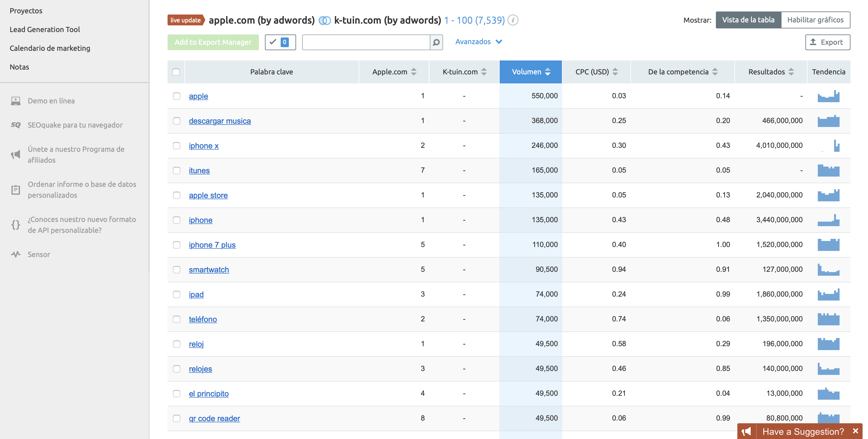Open the trend chart for iphone x
868x439 pixels.
(x=828, y=145)
